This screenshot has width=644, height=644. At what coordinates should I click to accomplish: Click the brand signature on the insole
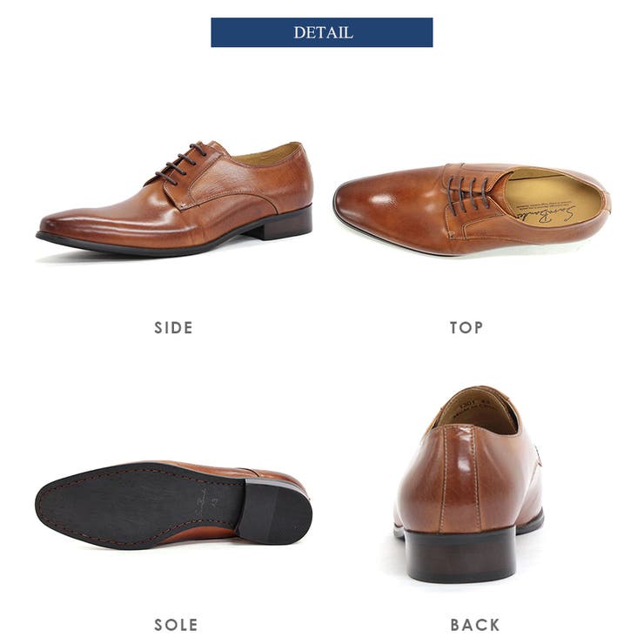click(x=546, y=213)
